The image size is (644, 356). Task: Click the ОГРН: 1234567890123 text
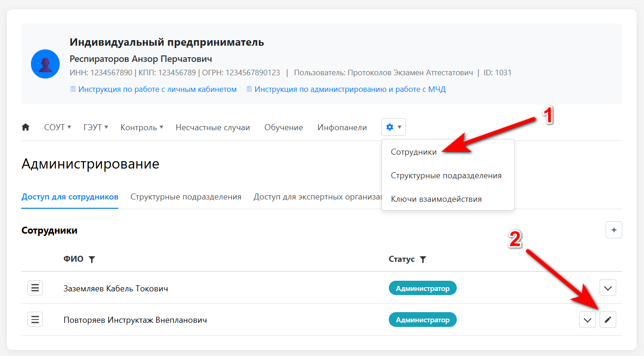pyautogui.click(x=241, y=72)
